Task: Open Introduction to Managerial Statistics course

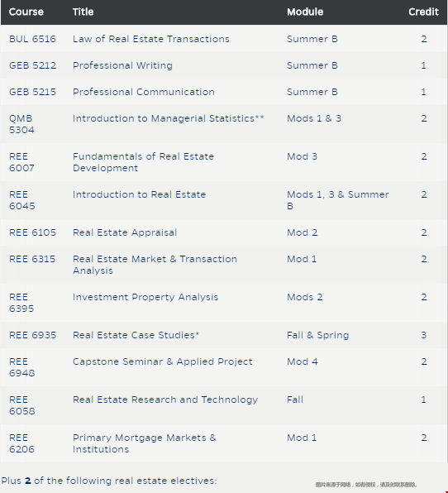Action: (169, 118)
